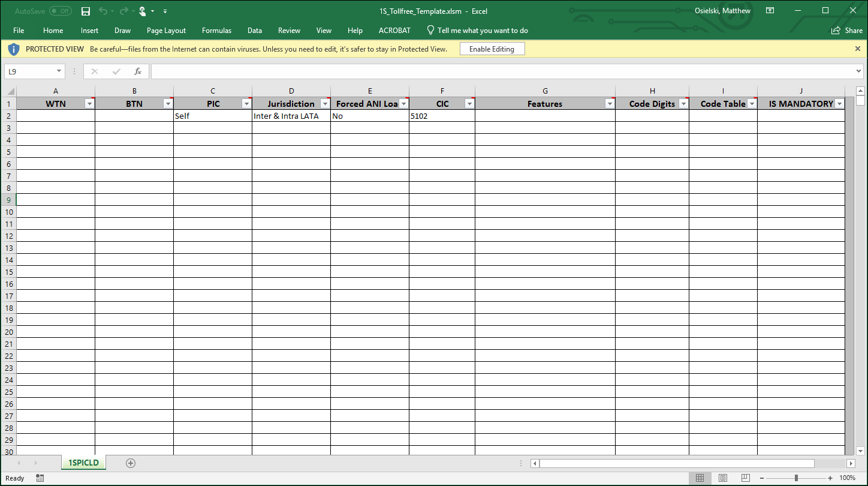Switch to Normal view icon
Viewport: 868px width, 486px height.
700,478
